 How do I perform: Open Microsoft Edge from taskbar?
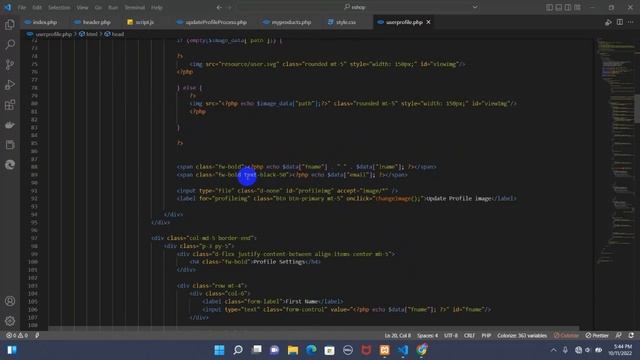(x=311, y=350)
